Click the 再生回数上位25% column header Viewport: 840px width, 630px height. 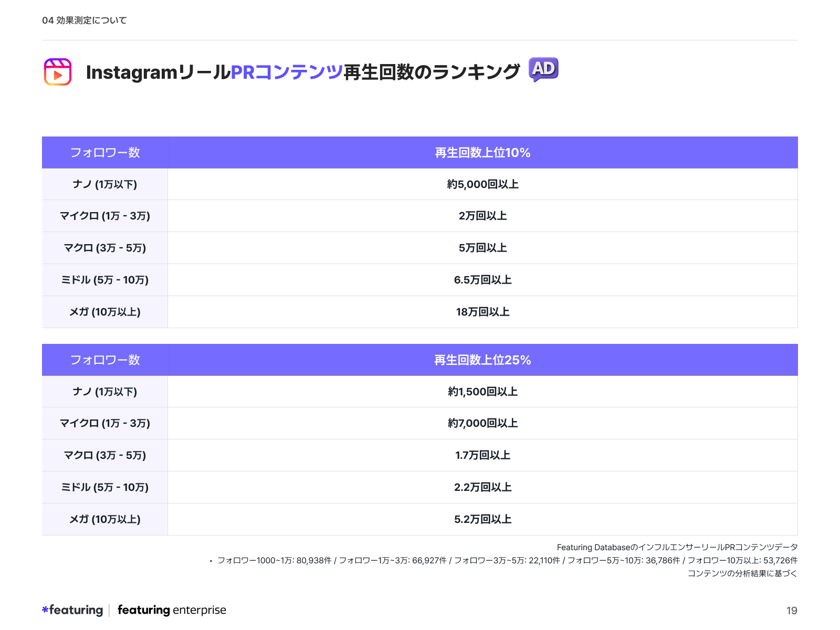(x=482, y=360)
